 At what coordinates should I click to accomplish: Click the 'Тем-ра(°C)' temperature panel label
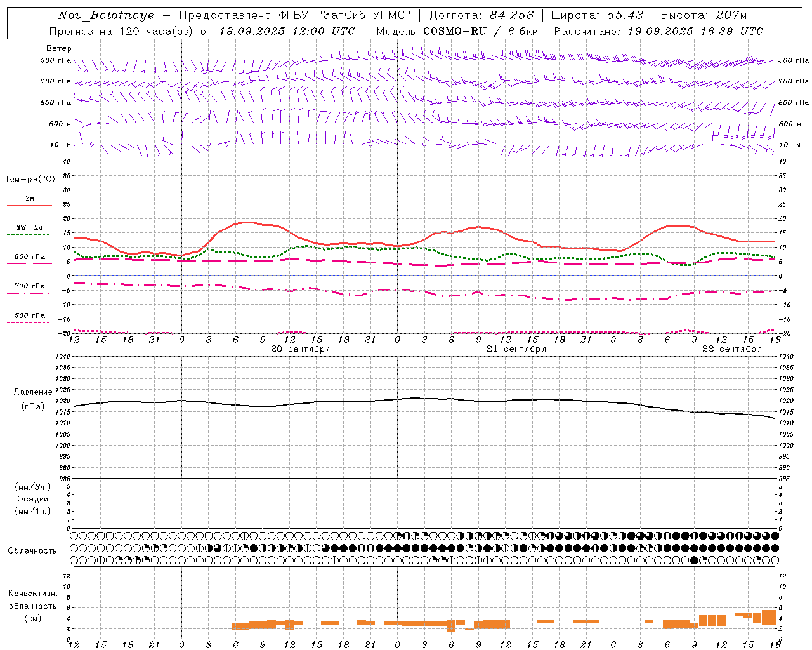click(x=30, y=180)
